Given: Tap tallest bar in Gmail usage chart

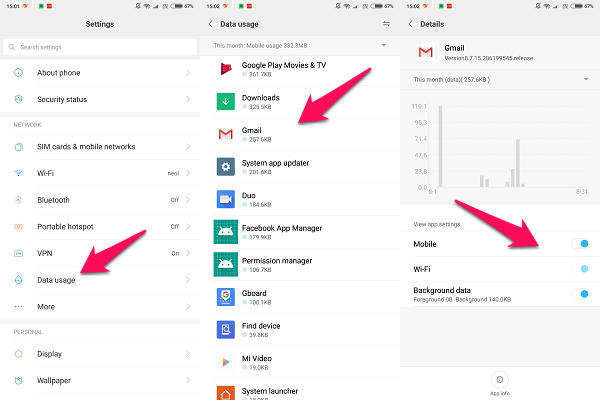Looking at the screenshot, I should tap(440, 146).
